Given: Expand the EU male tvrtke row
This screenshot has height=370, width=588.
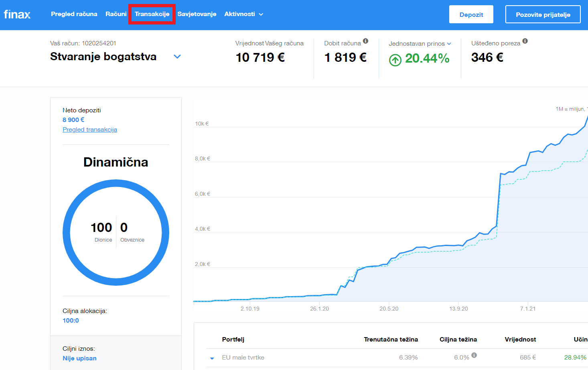Looking at the screenshot, I should (x=212, y=358).
